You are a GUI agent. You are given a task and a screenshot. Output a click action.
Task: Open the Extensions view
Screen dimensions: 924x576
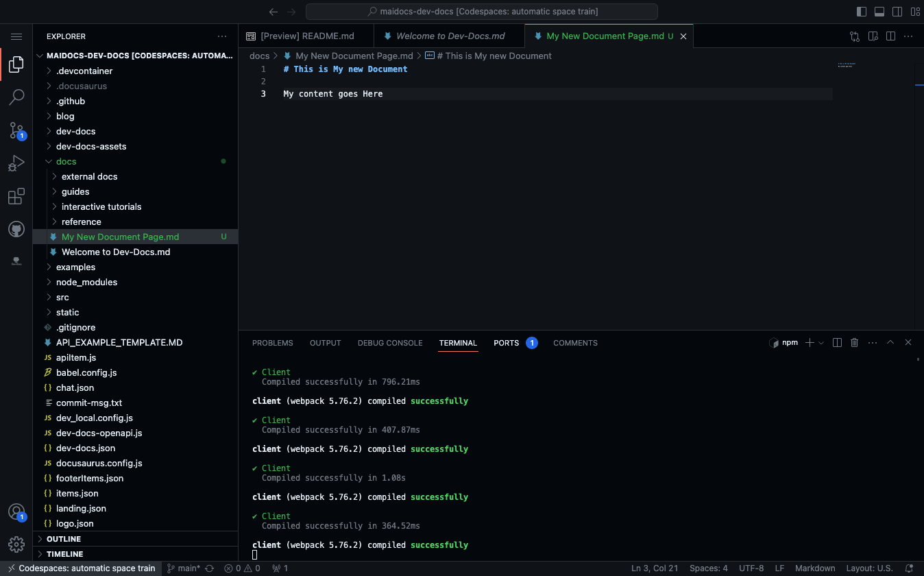[x=16, y=197]
